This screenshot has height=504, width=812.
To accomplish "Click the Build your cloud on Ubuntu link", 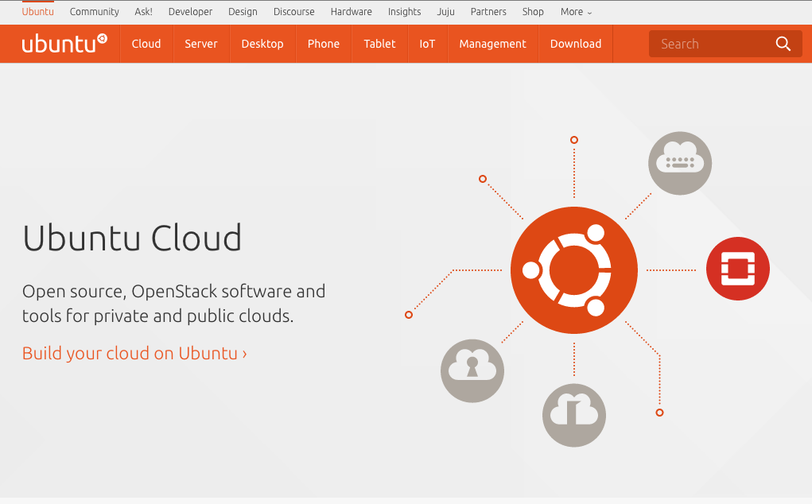I will tap(133, 353).
